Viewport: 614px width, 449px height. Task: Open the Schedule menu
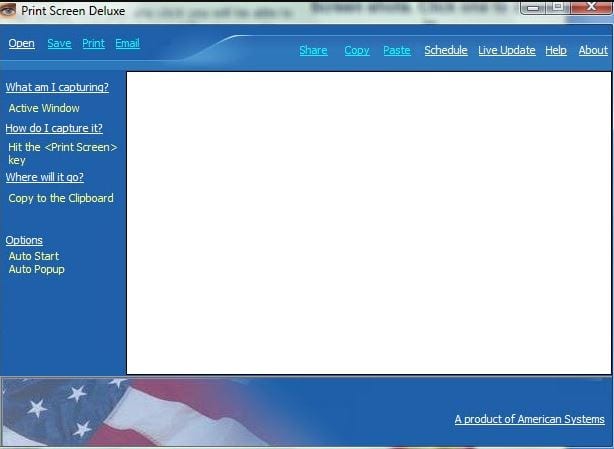click(445, 51)
